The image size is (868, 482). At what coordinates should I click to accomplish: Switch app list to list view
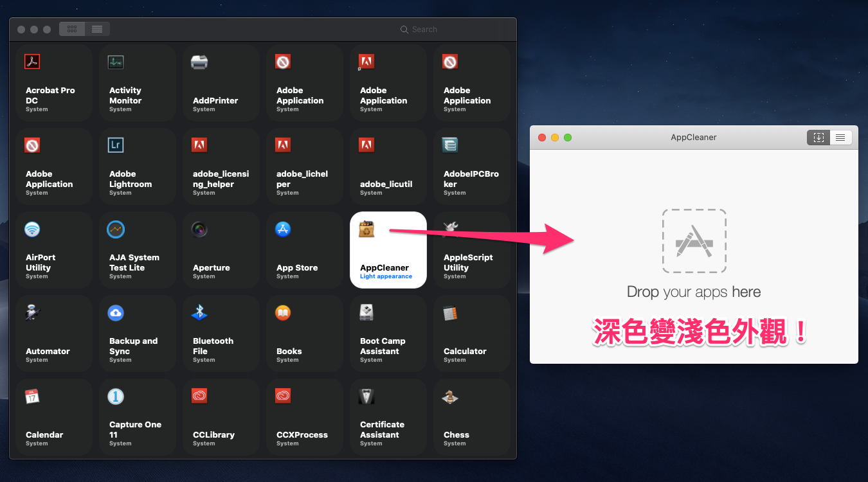97,29
